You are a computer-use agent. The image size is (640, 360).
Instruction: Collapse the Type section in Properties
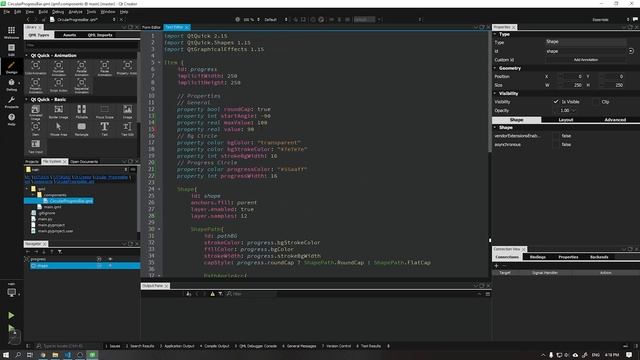[x=495, y=34]
